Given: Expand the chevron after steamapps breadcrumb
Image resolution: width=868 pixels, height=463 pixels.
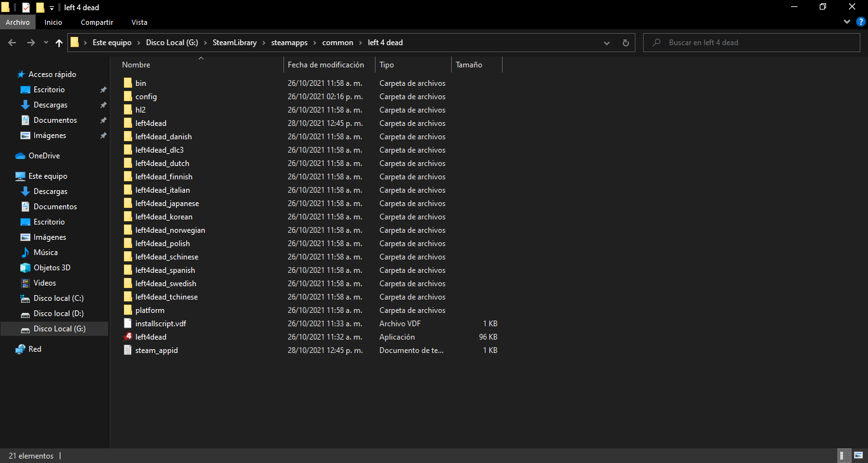Looking at the screenshot, I should (315, 43).
